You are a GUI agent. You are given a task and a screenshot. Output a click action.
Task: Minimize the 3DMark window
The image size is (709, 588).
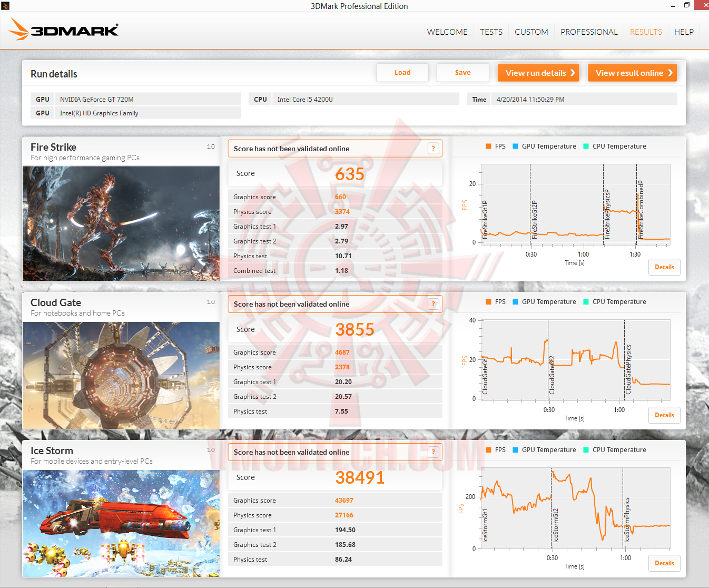[x=673, y=6]
